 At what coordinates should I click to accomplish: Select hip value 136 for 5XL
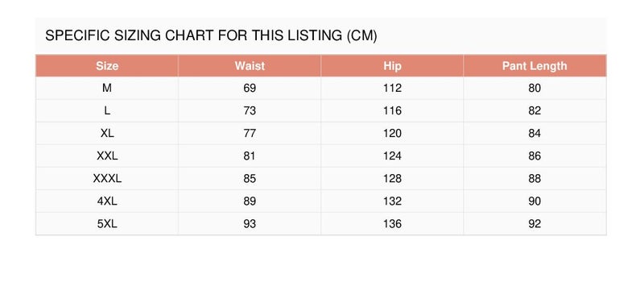tap(392, 224)
